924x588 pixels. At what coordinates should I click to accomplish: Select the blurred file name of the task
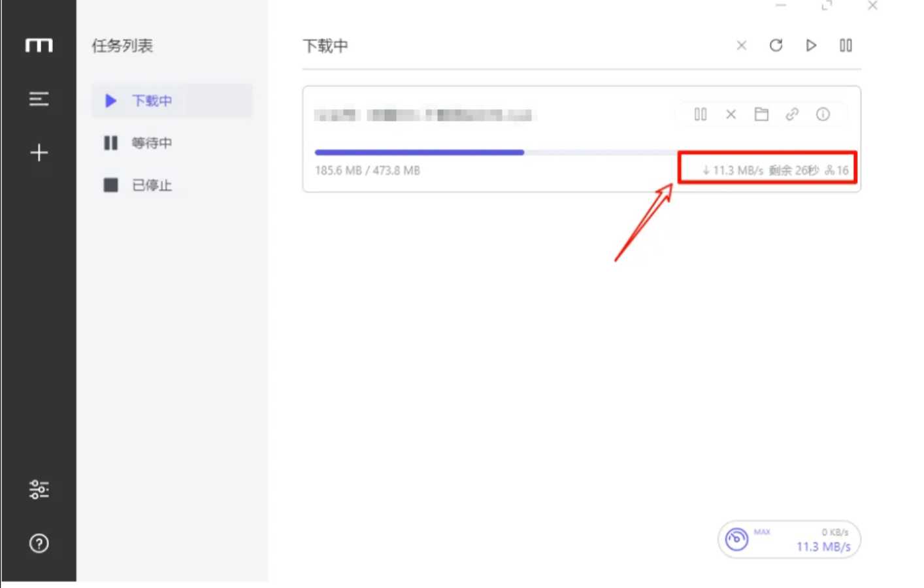coord(424,116)
